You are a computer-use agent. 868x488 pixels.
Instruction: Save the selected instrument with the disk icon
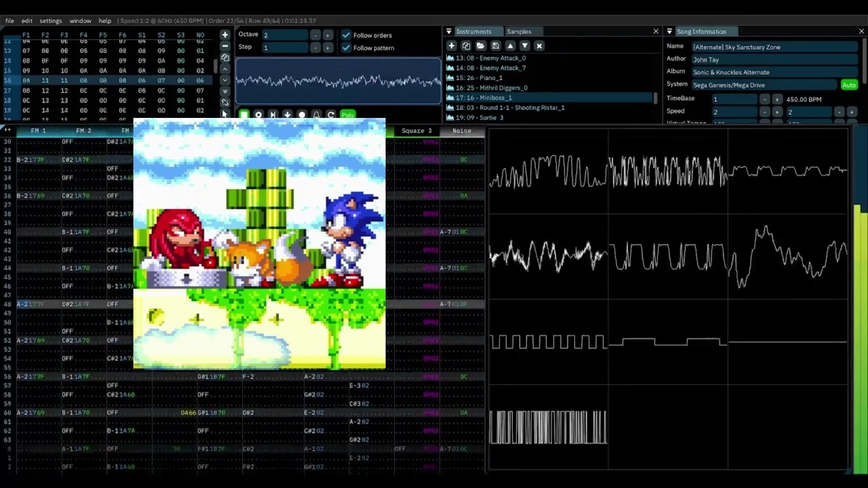coord(495,45)
